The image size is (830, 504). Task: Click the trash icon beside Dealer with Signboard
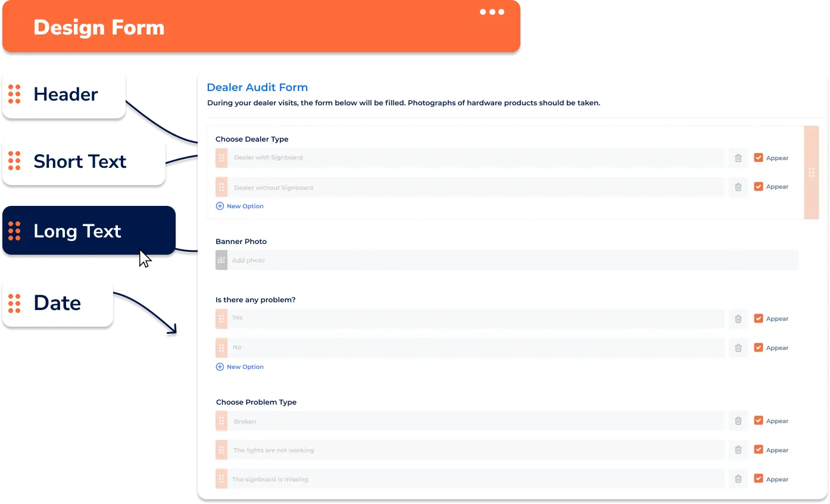point(738,158)
